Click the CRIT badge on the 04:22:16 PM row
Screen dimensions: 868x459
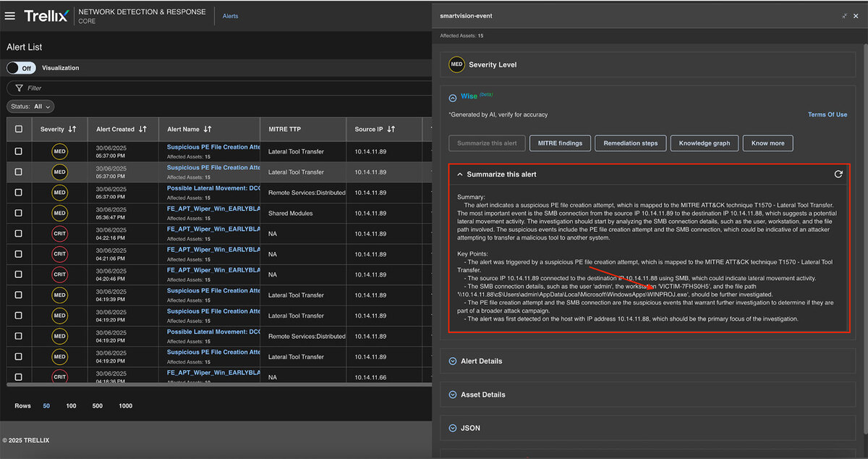[x=60, y=233]
